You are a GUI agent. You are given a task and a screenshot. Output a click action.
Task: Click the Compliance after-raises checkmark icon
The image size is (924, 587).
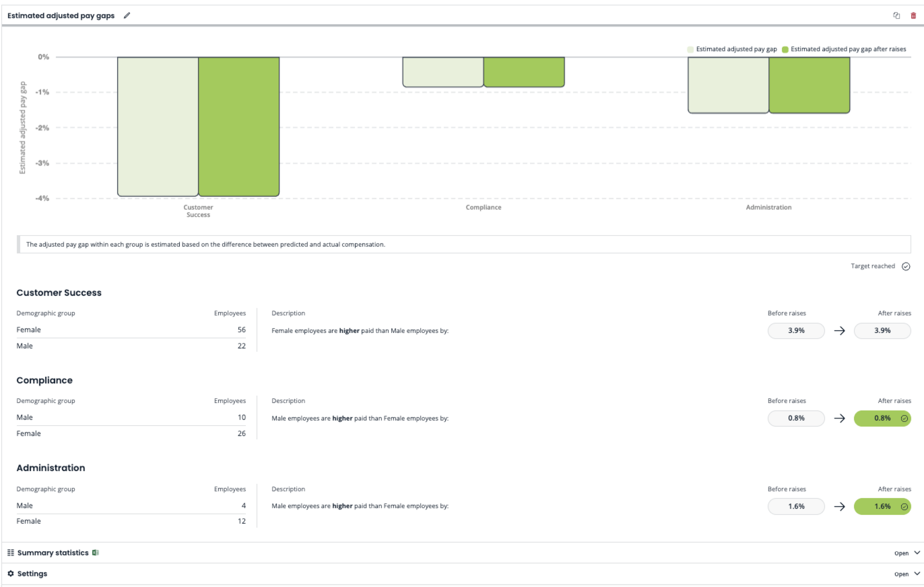pos(904,419)
